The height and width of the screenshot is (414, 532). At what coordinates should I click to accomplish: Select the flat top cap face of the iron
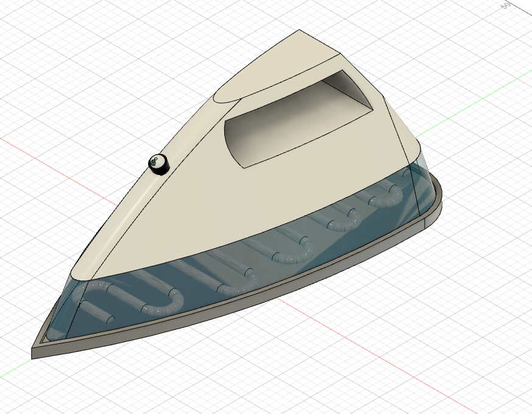point(277,66)
